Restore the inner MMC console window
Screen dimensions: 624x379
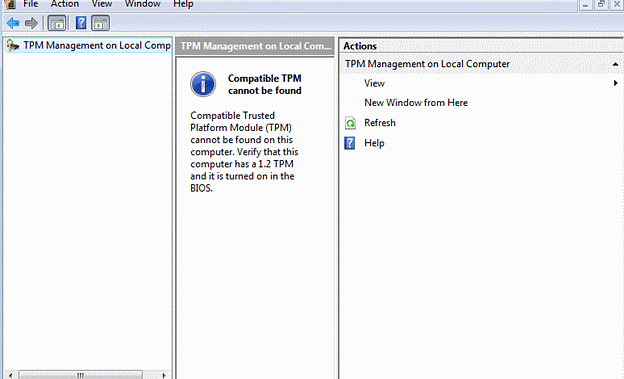tap(601, 5)
